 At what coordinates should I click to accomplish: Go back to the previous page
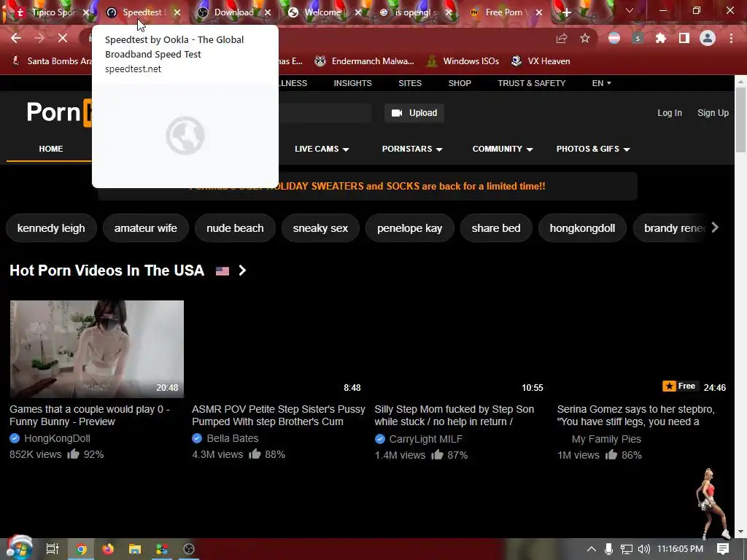[16, 38]
